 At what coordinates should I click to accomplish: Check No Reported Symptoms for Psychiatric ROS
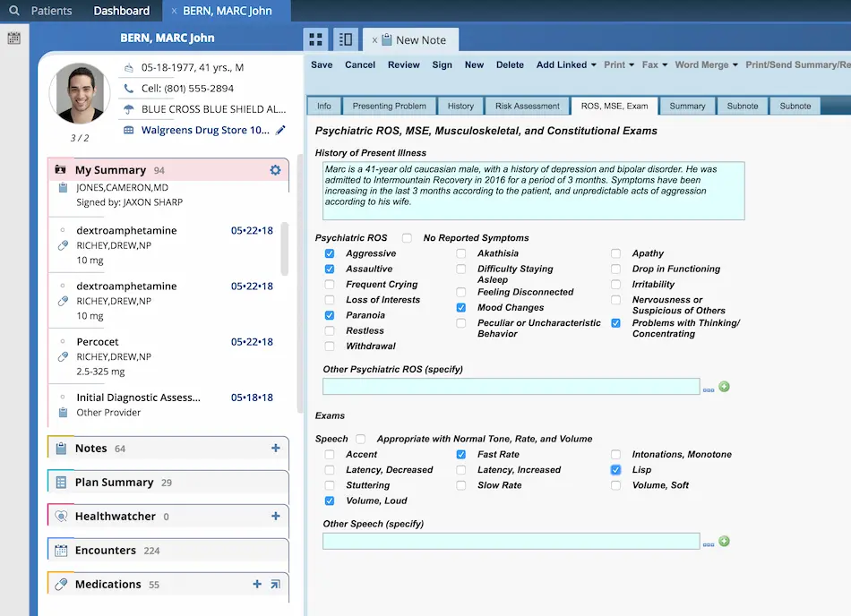(x=407, y=237)
